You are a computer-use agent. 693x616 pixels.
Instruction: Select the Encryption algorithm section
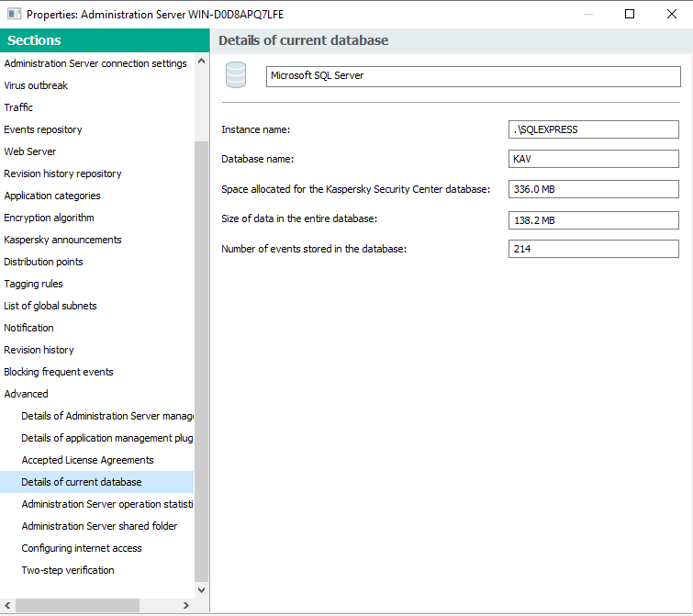coord(49,218)
